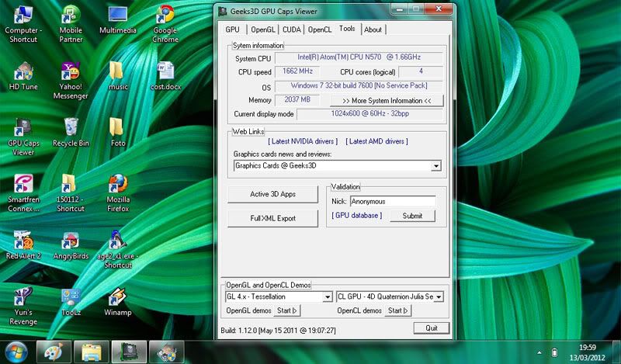Screen dimensions: 621x364
Task: Start the OpenCL demo
Action: (x=398, y=310)
